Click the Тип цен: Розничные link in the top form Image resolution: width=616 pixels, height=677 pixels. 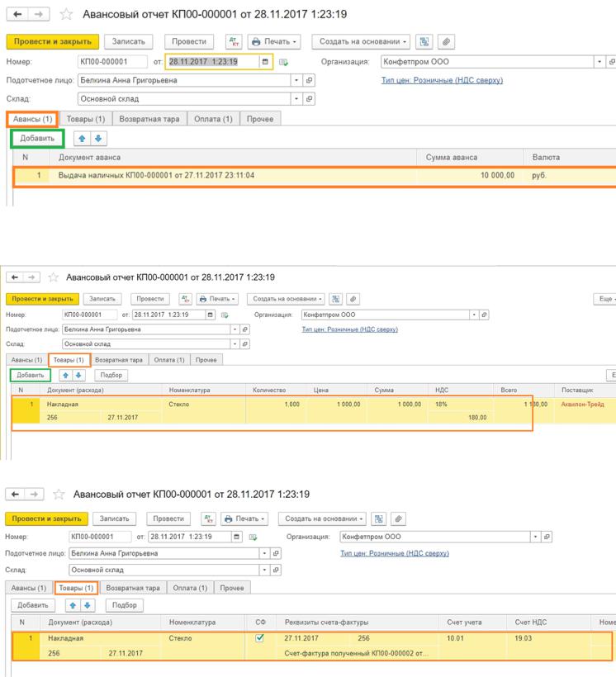442,80
